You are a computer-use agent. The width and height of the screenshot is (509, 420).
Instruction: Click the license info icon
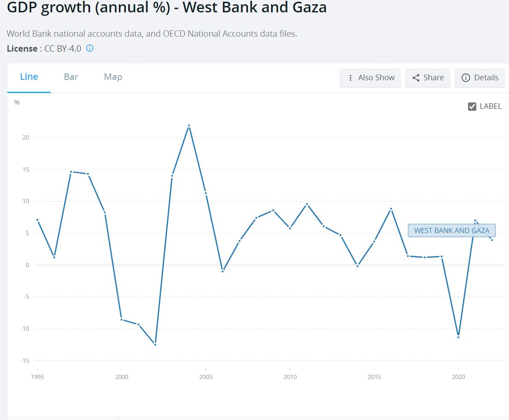[90, 48]
